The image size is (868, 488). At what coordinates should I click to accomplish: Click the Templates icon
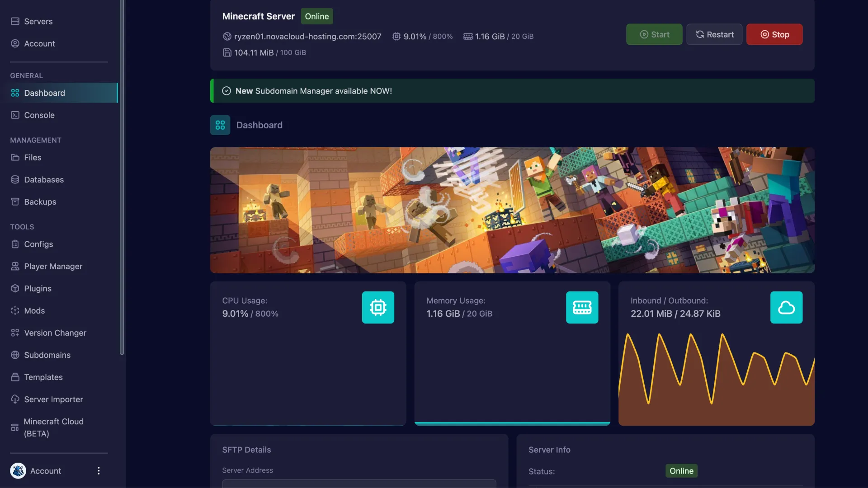(15, 377)
